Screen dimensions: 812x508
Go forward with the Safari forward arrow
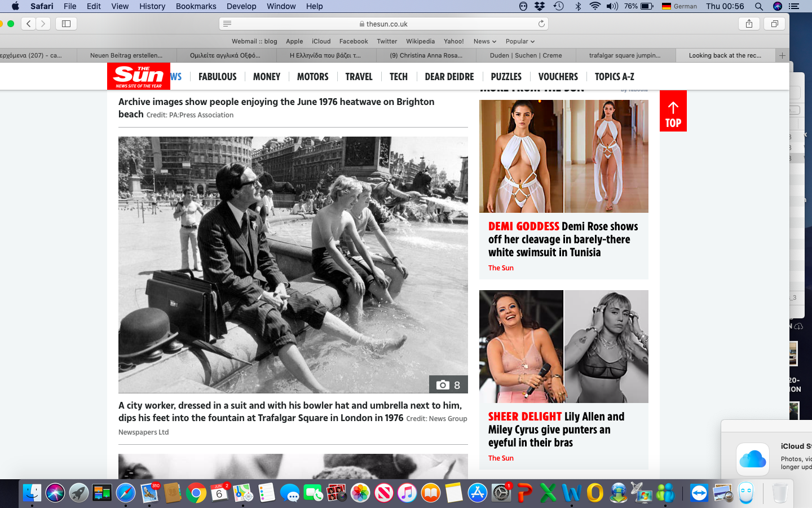(x=43, y=24)
